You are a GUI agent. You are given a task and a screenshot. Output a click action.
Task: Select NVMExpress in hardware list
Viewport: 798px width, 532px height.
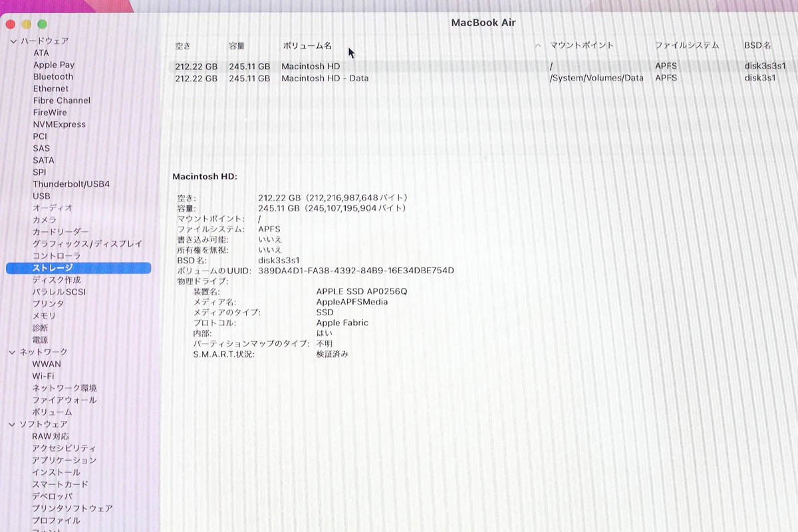[x=59, y=124]
